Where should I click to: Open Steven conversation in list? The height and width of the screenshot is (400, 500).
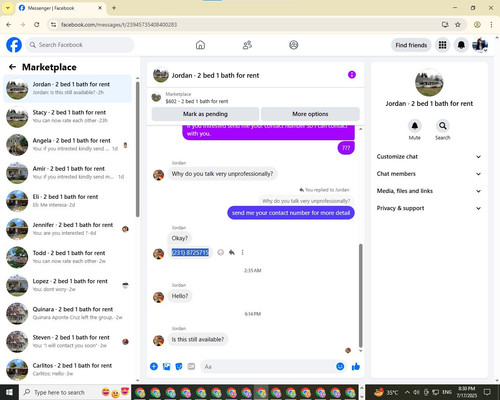pos(68,342)
